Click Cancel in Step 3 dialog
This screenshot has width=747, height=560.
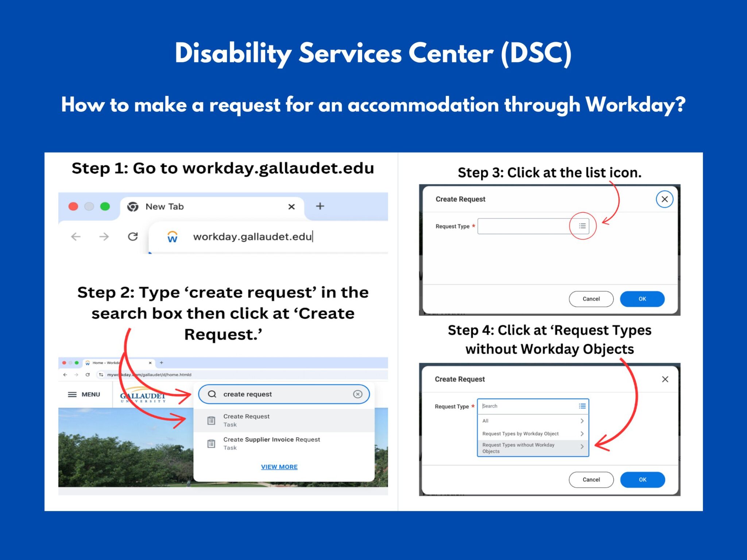(591, 299)
